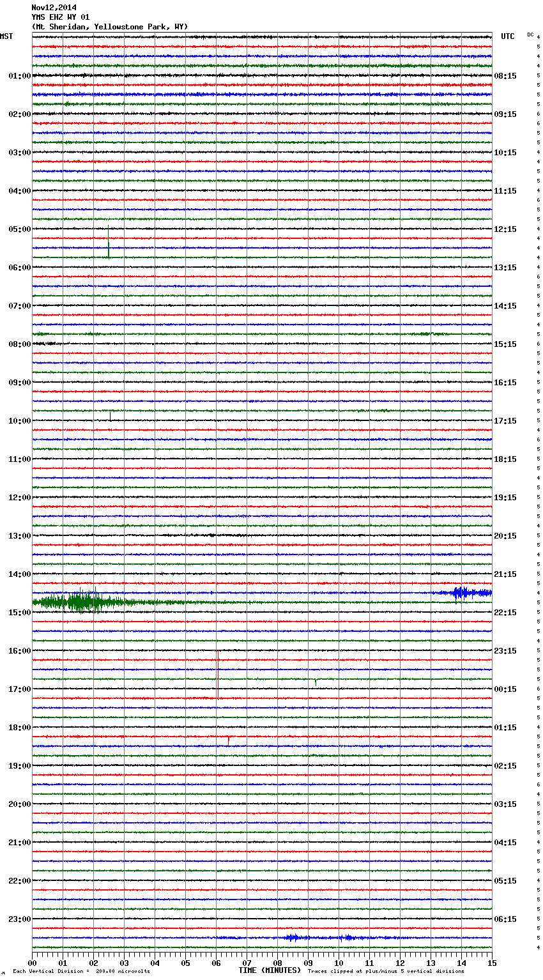Click the x-axis minute tick 15
This screenshot has height=980, width=543.
point(492,963)
